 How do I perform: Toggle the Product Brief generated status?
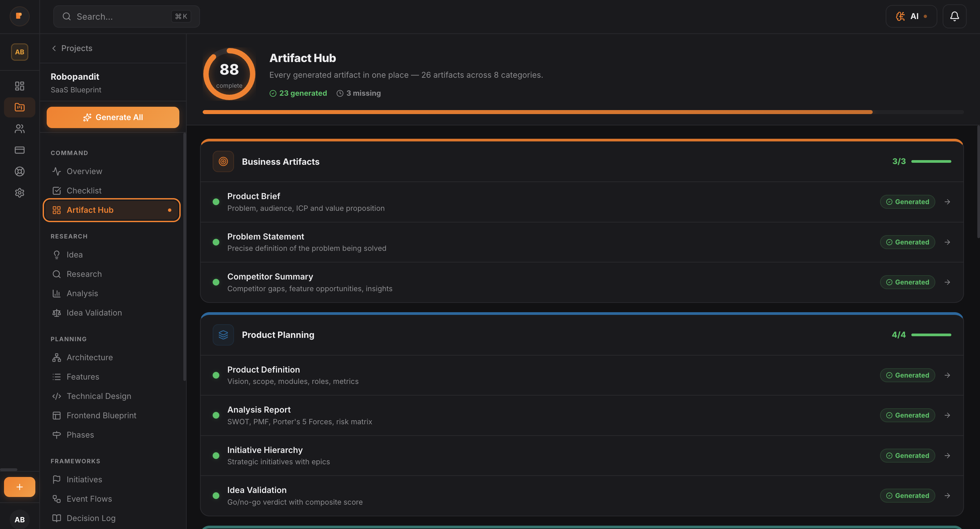coord(907,202)
